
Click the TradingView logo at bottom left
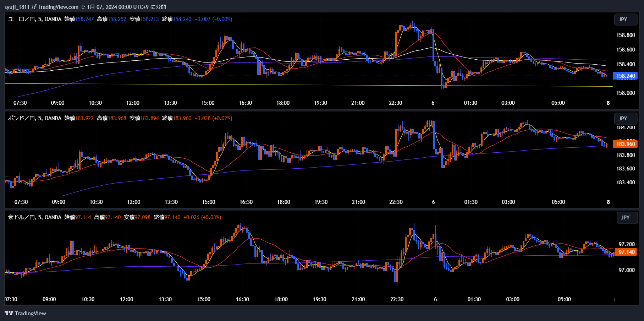click(x=25, y=313)
